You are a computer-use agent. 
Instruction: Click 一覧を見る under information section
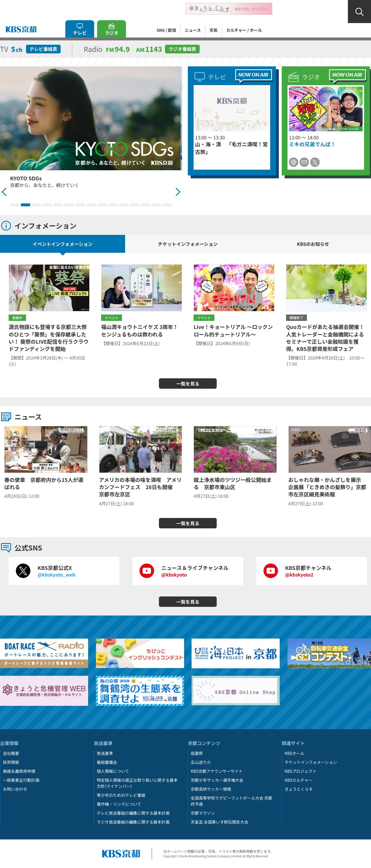tap(188, 384)
